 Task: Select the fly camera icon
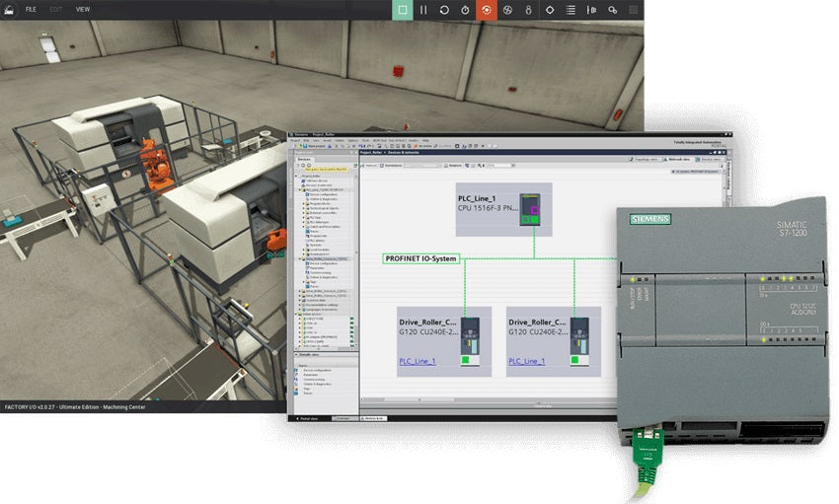coord(507,10)
